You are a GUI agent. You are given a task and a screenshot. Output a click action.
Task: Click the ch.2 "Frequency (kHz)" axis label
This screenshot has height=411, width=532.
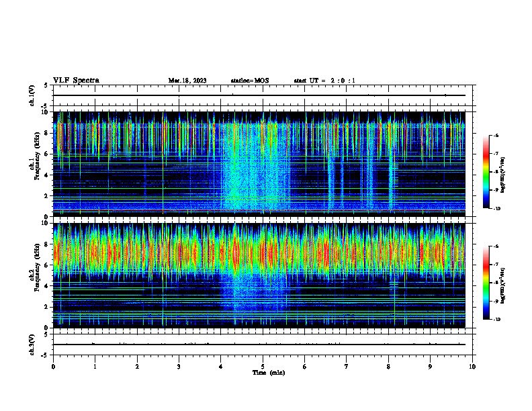(x=38, y=267)
